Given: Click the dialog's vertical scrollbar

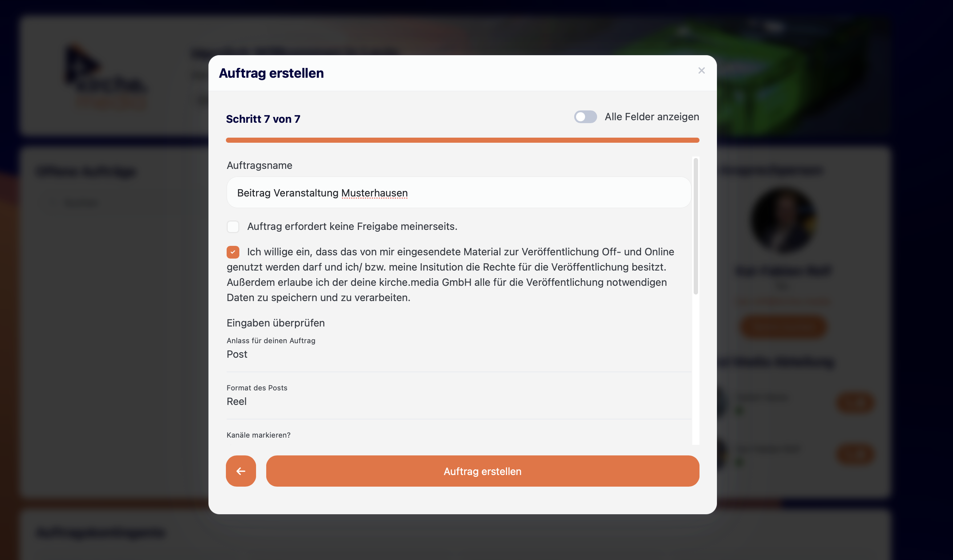Looking at the screenshot, I should coord(696,227).
